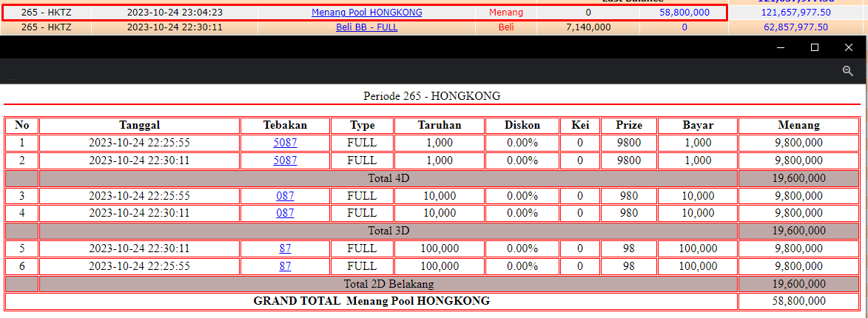Select the Total 4D subtotal label

pos(388,178)
